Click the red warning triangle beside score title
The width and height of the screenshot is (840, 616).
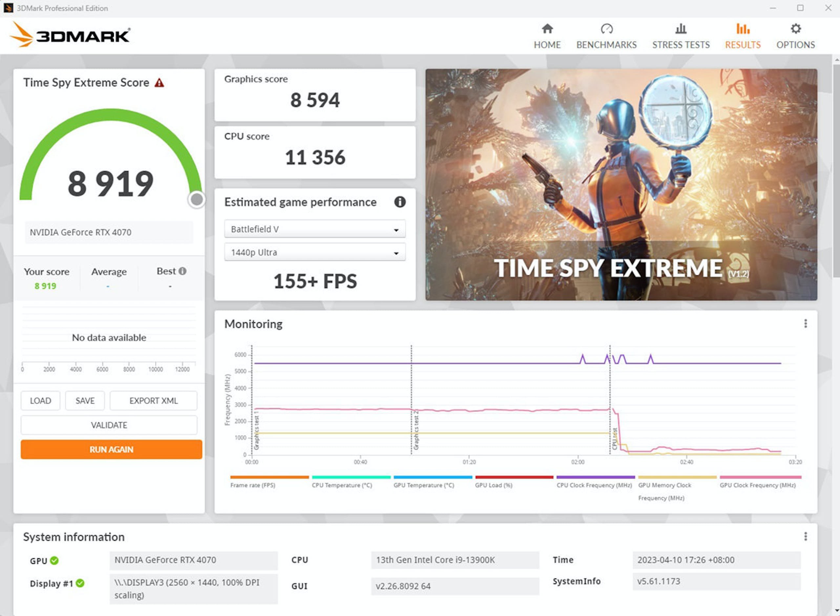[x=159, y=82]
